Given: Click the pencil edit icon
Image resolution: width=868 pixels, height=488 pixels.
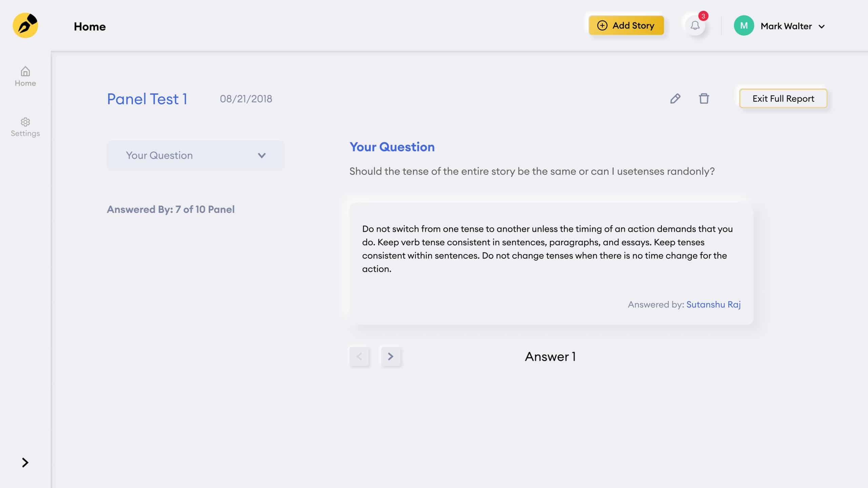Looking at the screenshot, I should (675, 99).
